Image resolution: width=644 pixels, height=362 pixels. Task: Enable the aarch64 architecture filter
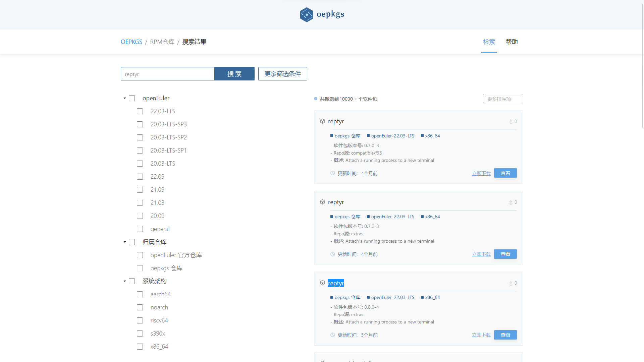click(x=140, y=294)
